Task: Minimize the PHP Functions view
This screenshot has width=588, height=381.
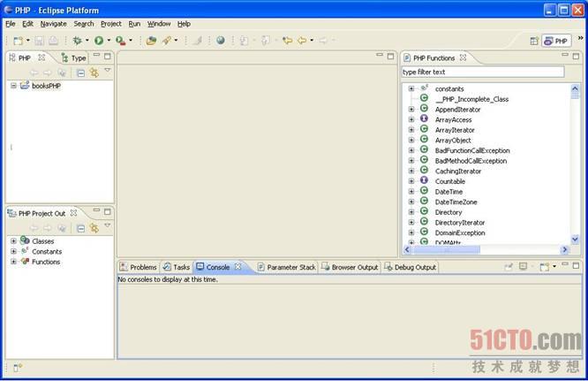Action: 565,55
